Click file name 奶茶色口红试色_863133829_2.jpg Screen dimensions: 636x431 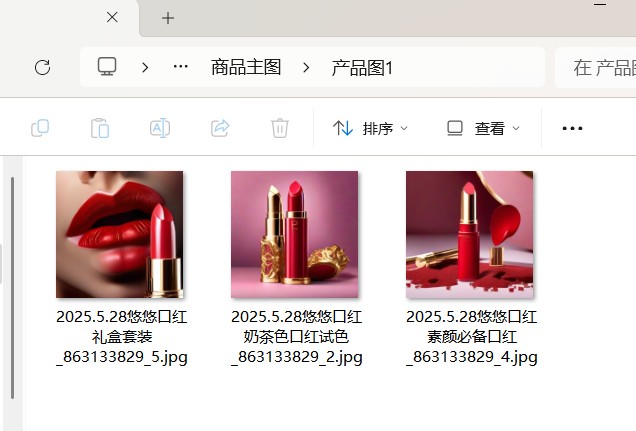pyautogui.click(x=297, y=337)
